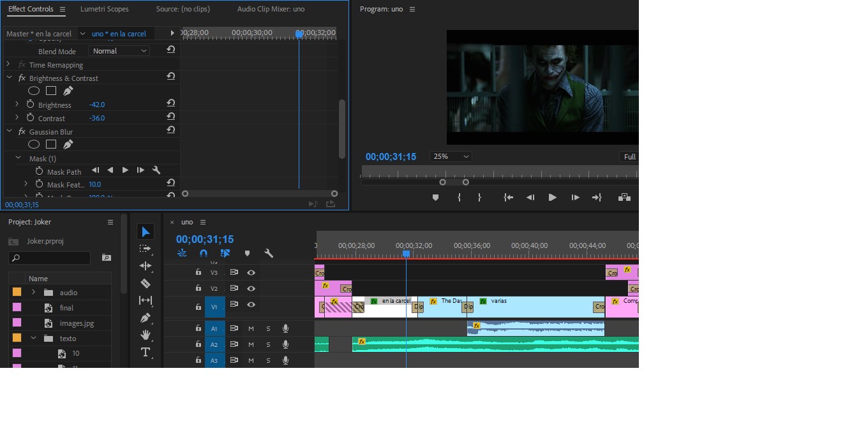Step forward one frame
The width and height of the screenshot is (868, 431).
click(x=575, y=198)
